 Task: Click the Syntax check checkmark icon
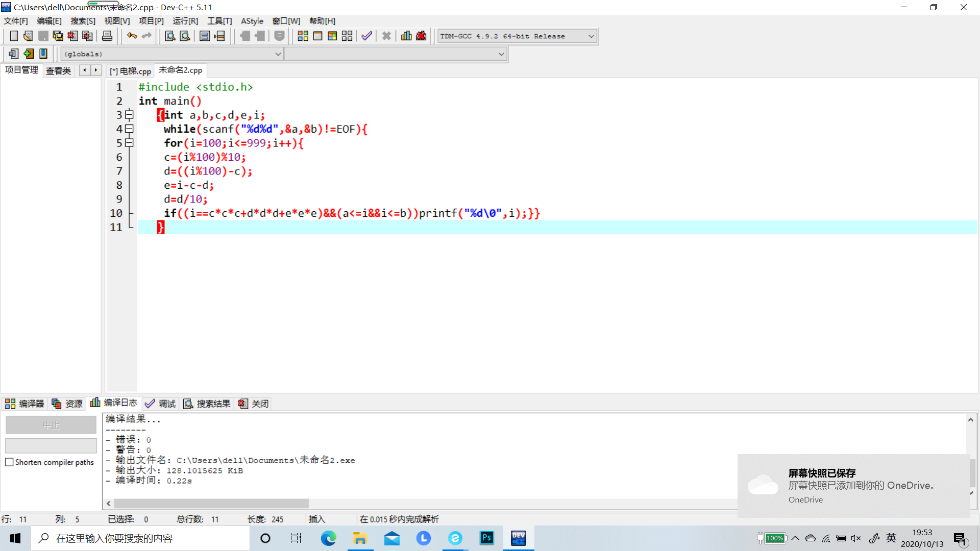pyautogui.click(x=366, y=36)
